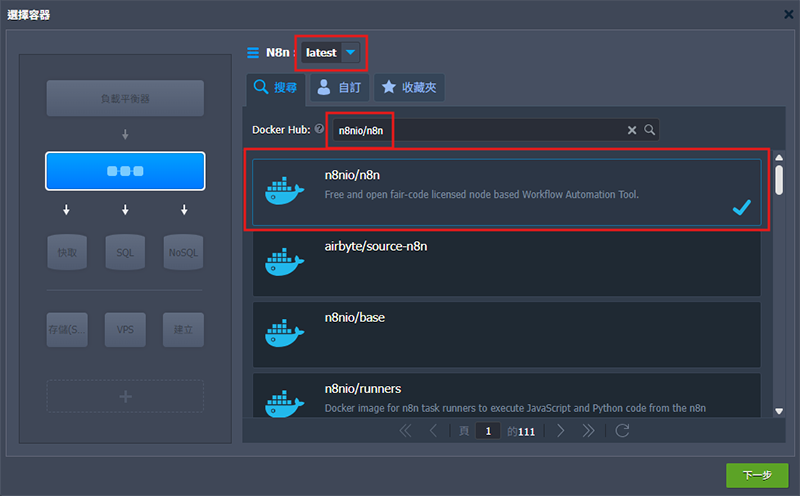Jump to the first results page
This screenshot has height=496, width=800.
(x=405, y=431)
